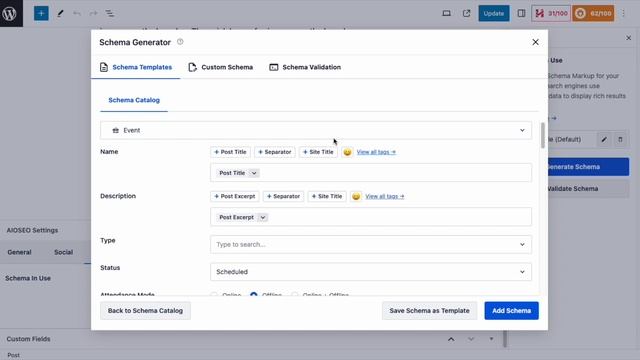Viewport: 640px width, 360px height.
Task: Add Separator tag to Description
Action: 283,196
